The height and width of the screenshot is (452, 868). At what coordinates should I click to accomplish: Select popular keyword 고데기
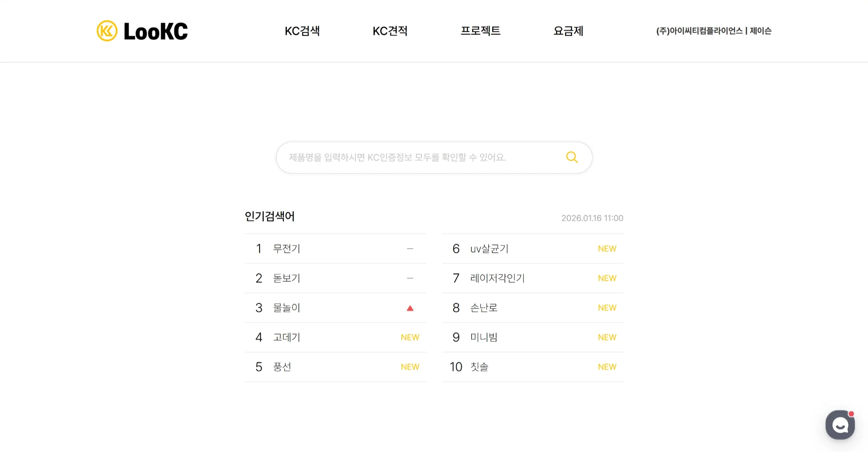286,337
